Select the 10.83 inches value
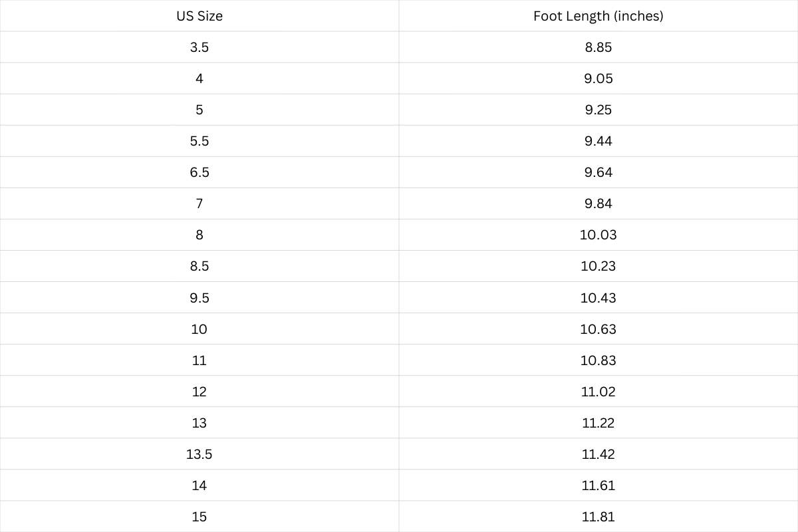This screenshot has height=532, width=798. coord(598,360)
